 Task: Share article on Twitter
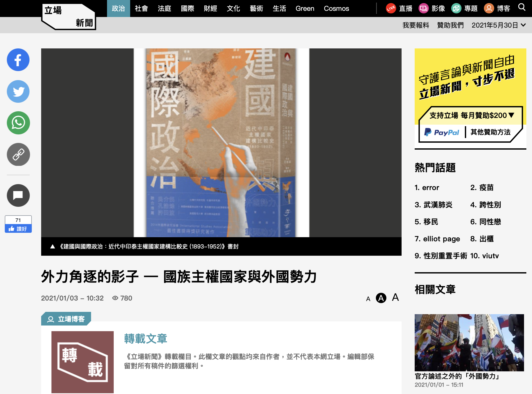click(x=18, y=91)
